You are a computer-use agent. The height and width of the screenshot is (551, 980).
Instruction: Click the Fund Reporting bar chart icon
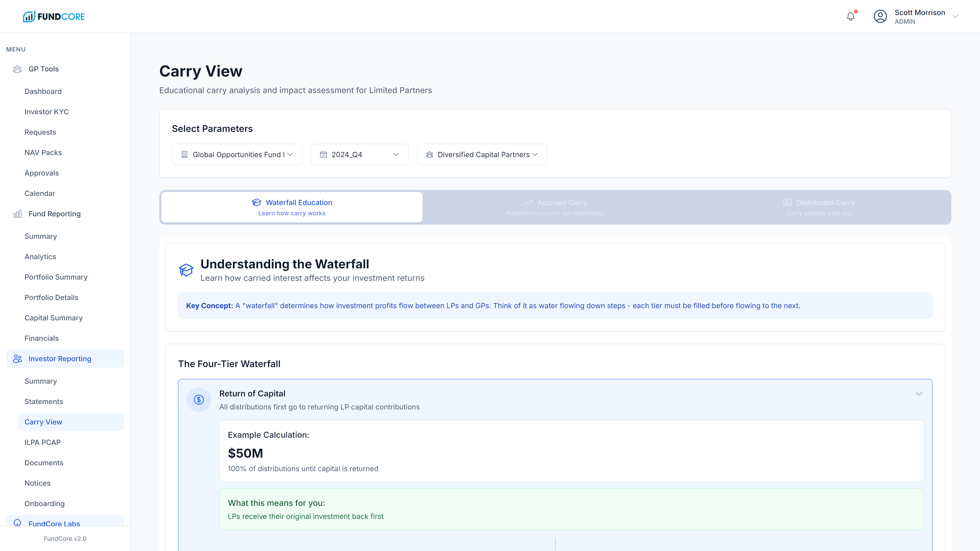coord(18,214)
